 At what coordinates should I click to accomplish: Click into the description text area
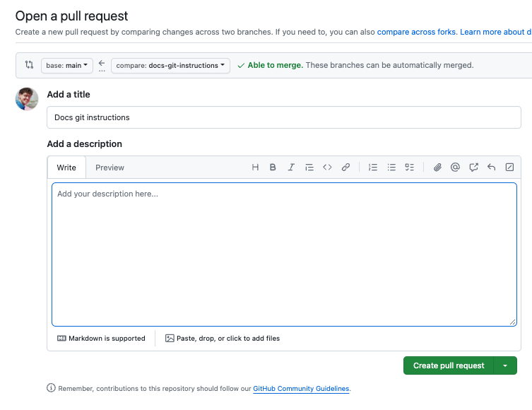click(284, 254)
